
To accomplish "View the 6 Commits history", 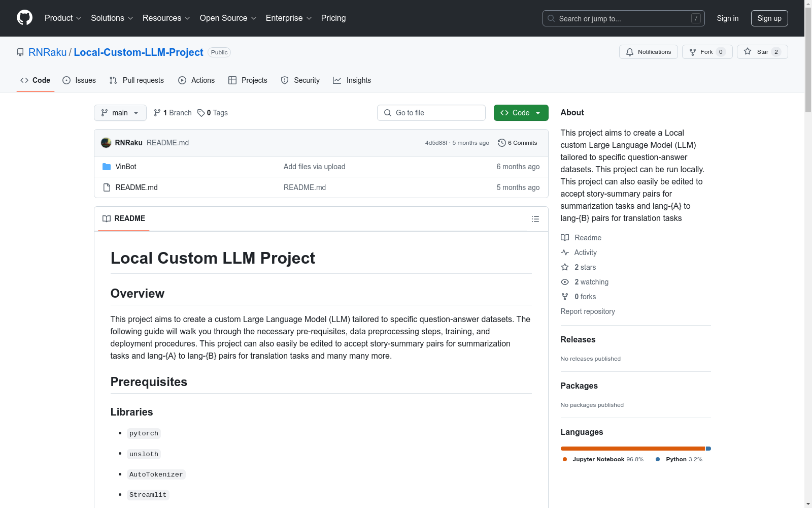I will point(518,143).
